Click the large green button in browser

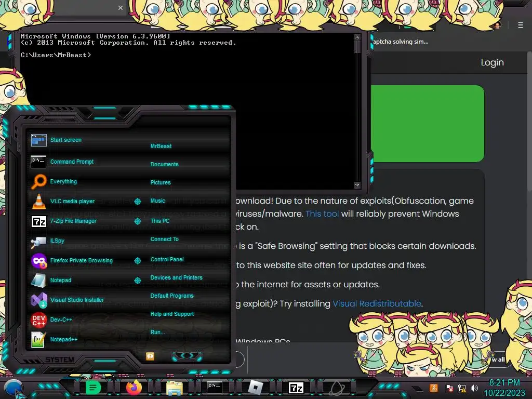pyautogui.click(x=428, y=124)
